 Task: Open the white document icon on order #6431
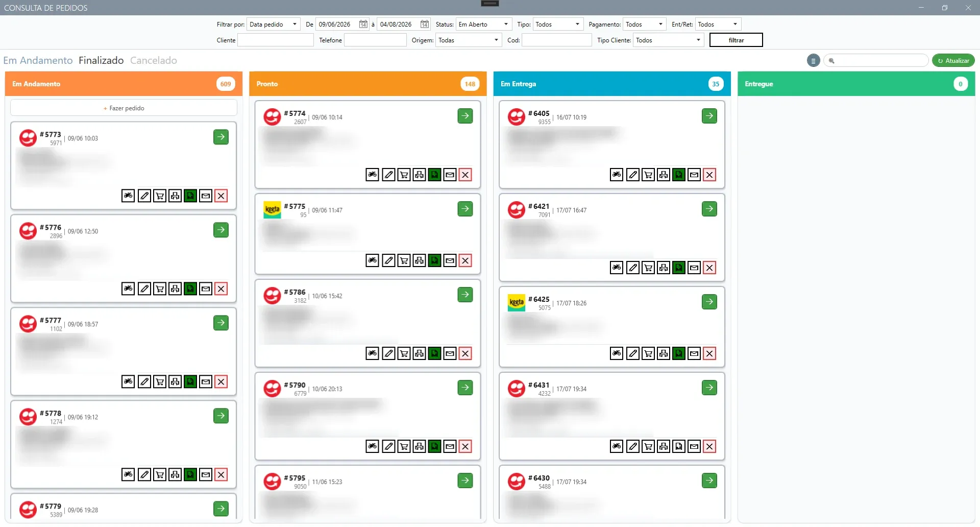(679, 447)
